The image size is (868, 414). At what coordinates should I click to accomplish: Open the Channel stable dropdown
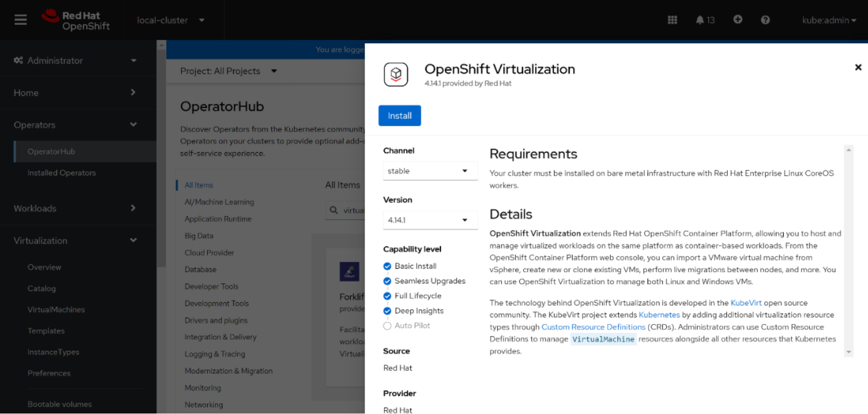pos(430,171)
